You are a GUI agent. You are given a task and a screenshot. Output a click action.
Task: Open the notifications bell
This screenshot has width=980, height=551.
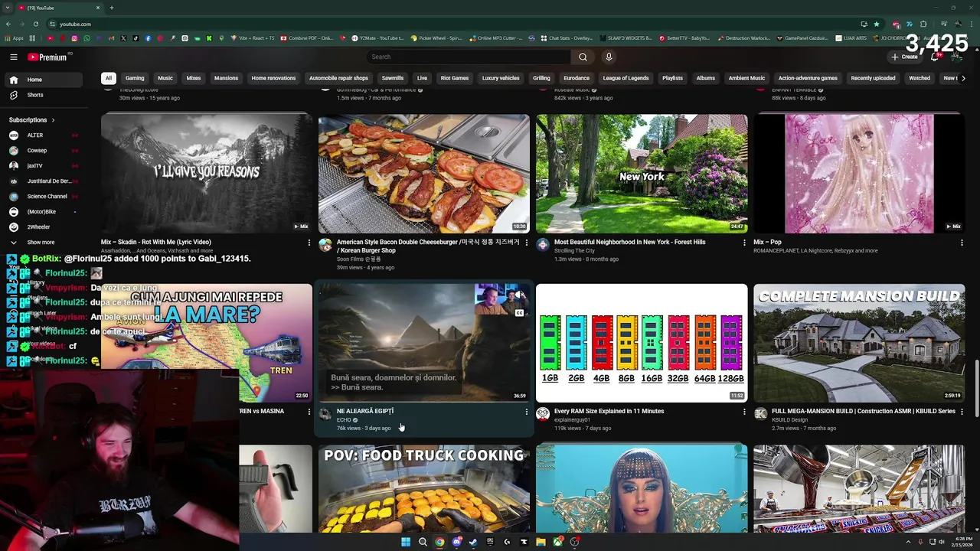935,57
